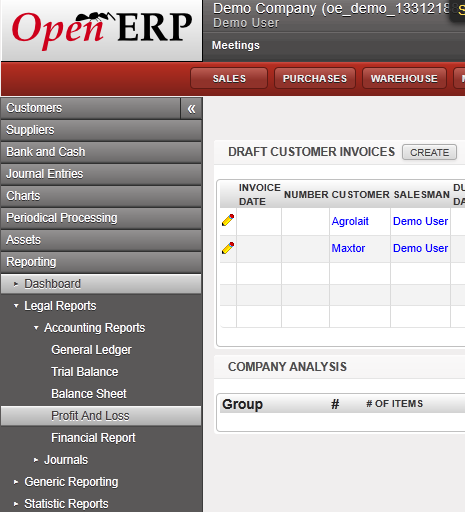Open the Trial Balance report
This screenshot has height=512, width=465.
point(85,372)
